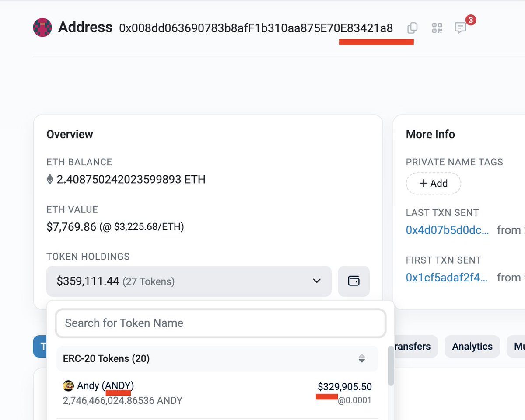Click the address identicon avatar
The height and width of the screenshot is (420, 525).
click(x=42, y=28)
